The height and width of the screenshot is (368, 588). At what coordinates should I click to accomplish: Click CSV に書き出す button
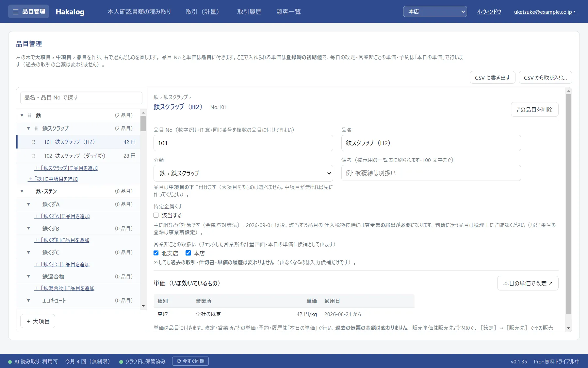(x=492, y=78)
